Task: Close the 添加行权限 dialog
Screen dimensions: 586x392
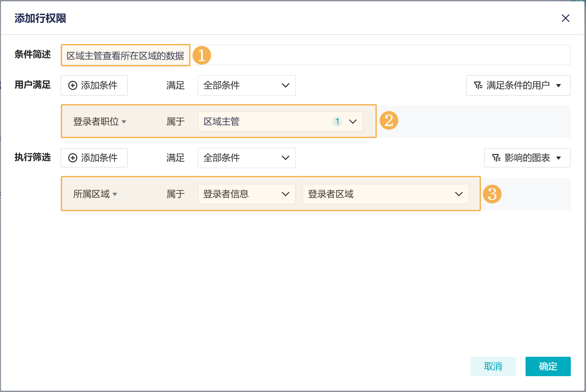Action: click(565, 18)
